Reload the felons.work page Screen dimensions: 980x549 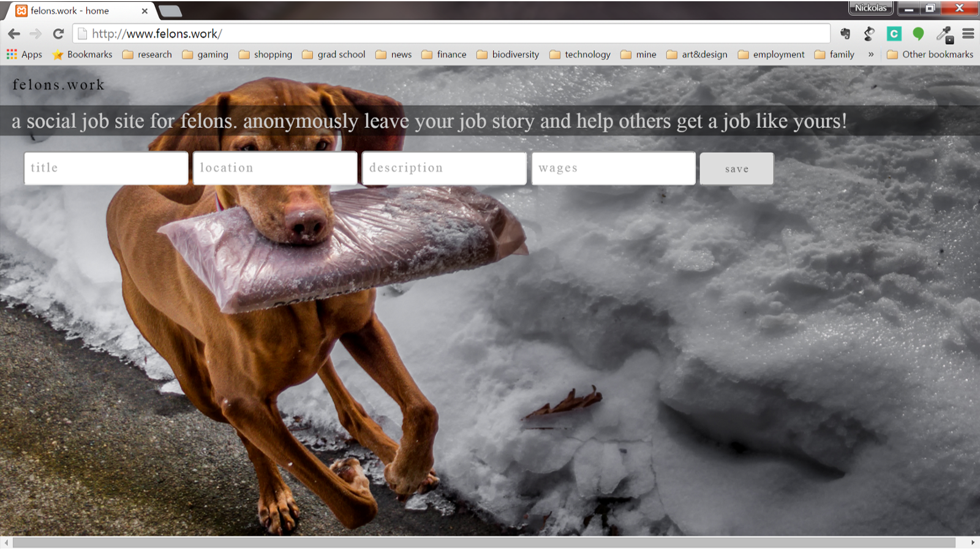pos(58,34)
